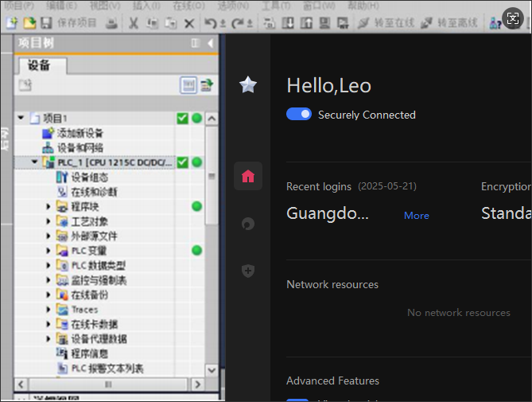Image resolution: width=532 pixels, height=402 pixels.
Task: Click the shield plus sidebar icon
Action: click(248, 271)
